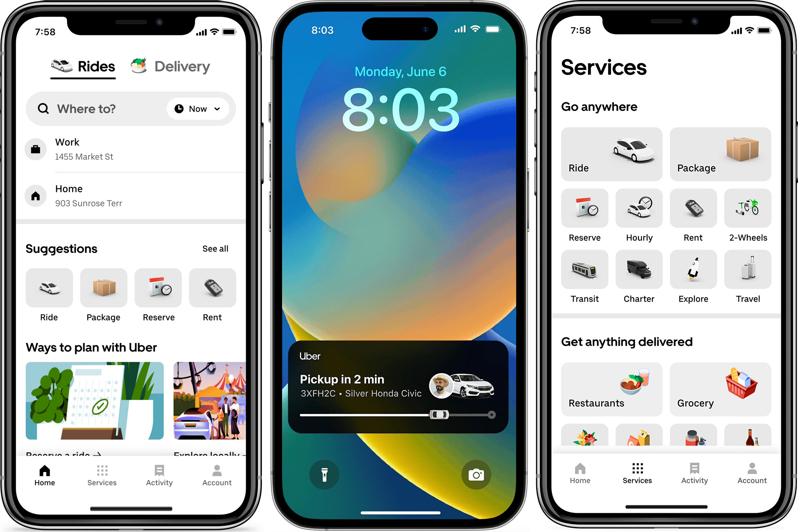
Task: Switch to the Delivery tab
Action: [x=176, y=67]
